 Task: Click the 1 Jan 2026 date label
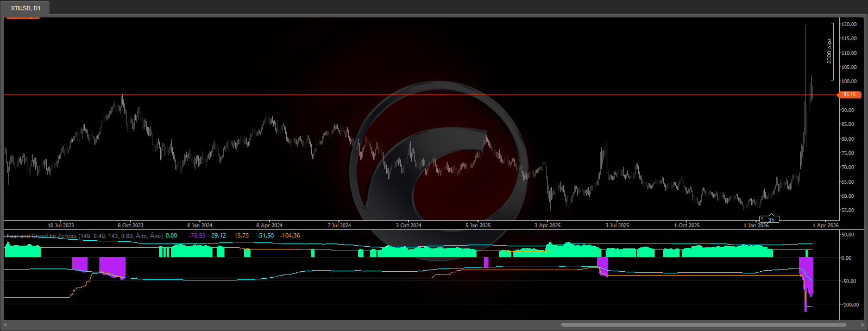click(756, 225)
